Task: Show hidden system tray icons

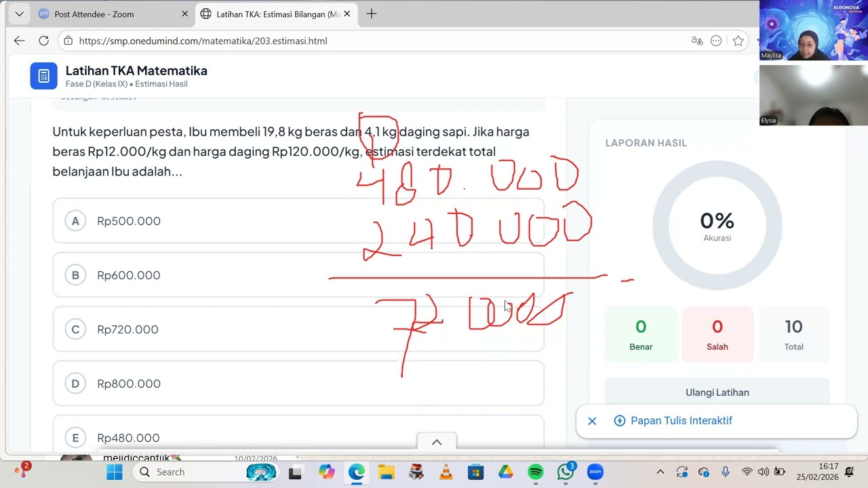Action: click(x=660, y=472)
